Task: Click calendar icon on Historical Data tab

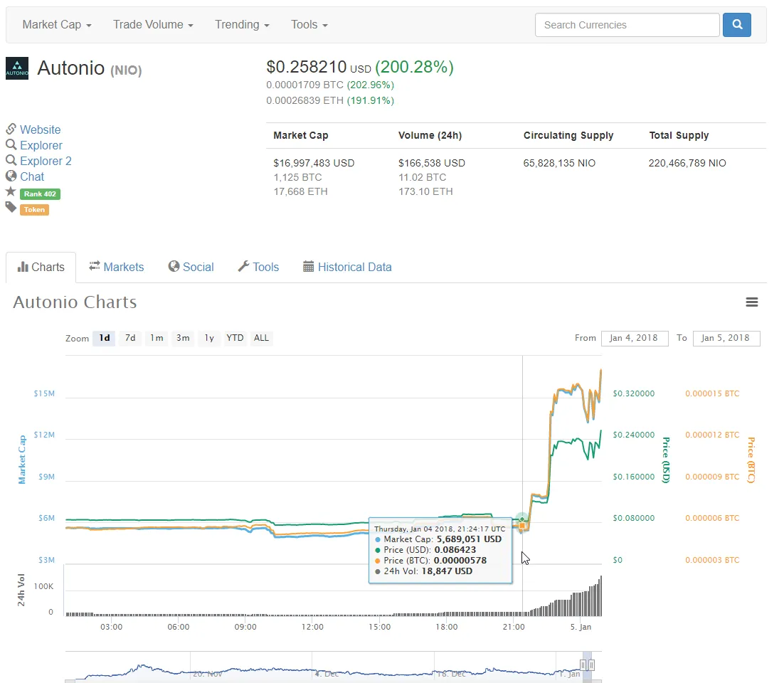Action: (x=309, y=267)
